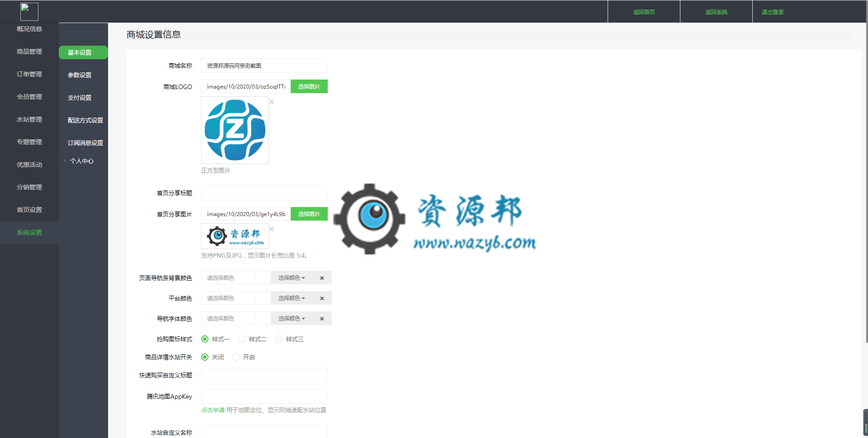868x438 pixels.
Task: Select 样式三 for 抢购图标样式
Action: [x=279, y=339]
